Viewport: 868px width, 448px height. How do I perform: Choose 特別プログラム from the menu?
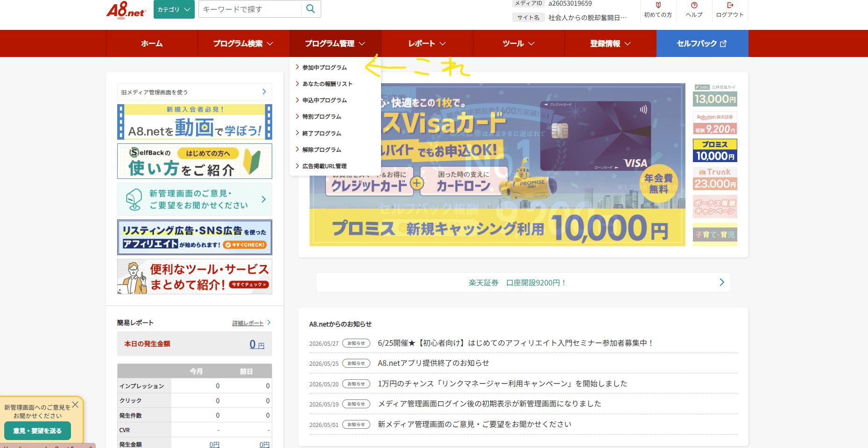click(322, 117)
